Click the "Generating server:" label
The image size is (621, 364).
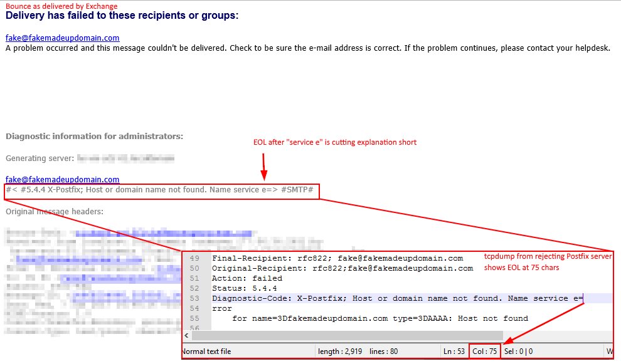tap(40, 159)
